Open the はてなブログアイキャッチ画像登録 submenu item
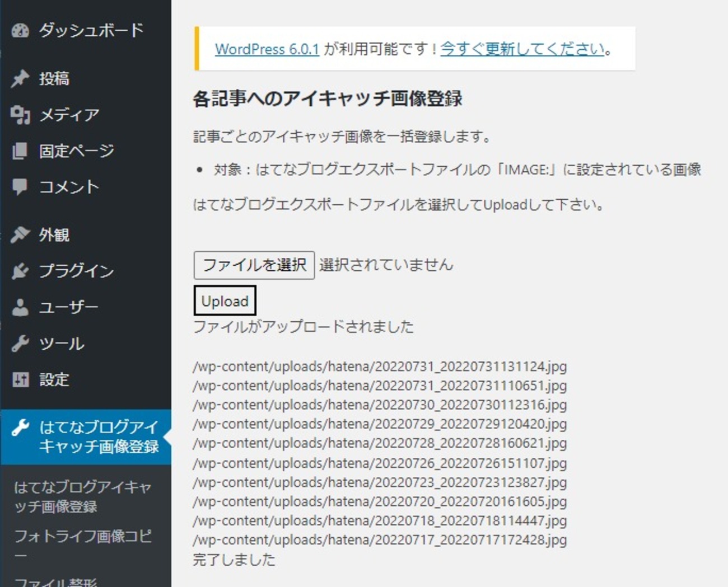 (83, 497)
